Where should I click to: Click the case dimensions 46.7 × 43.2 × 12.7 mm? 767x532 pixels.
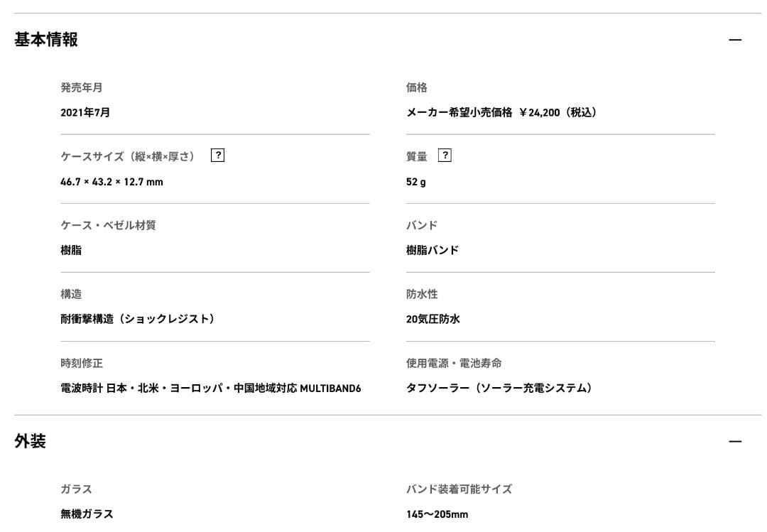[x=111, y=182]
